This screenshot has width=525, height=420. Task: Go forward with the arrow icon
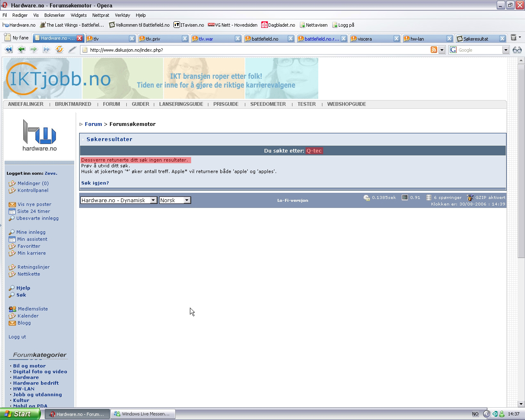click(34, 50)
